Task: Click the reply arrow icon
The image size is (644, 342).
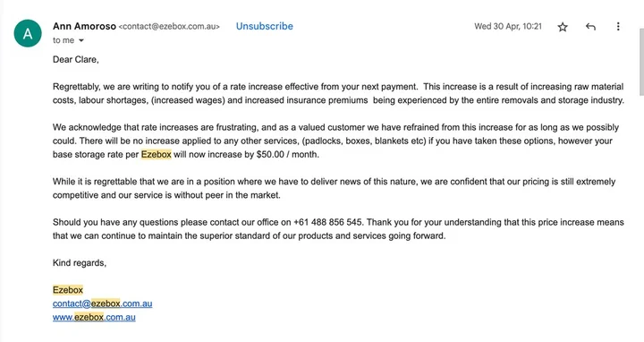Action: coord(590,27)
